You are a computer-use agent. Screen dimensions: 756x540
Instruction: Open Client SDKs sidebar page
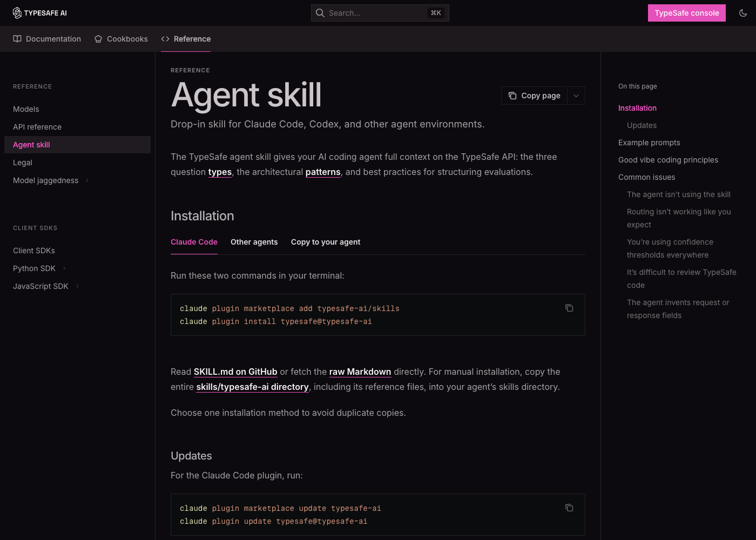[x=34, y=251]
